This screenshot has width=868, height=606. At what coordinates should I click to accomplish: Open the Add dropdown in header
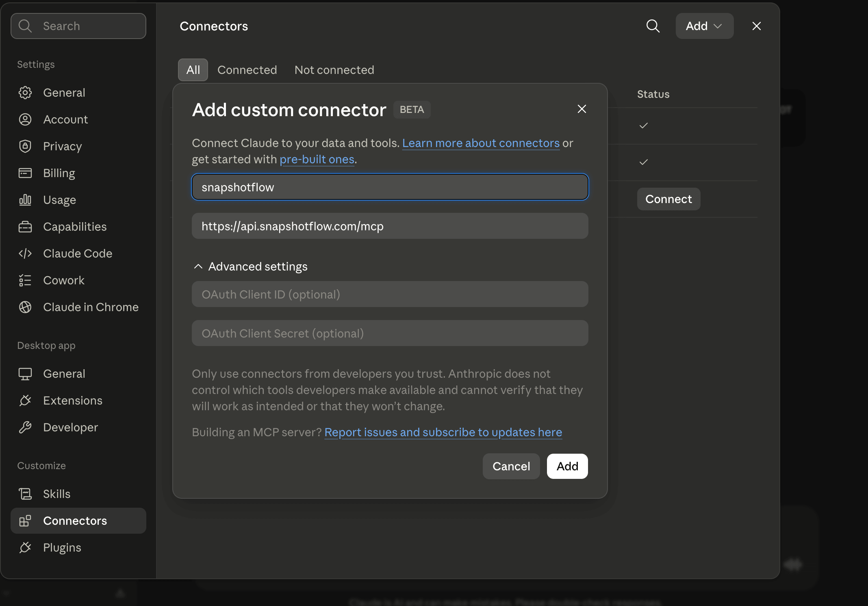pyautogui.click(x=705, y=26)
